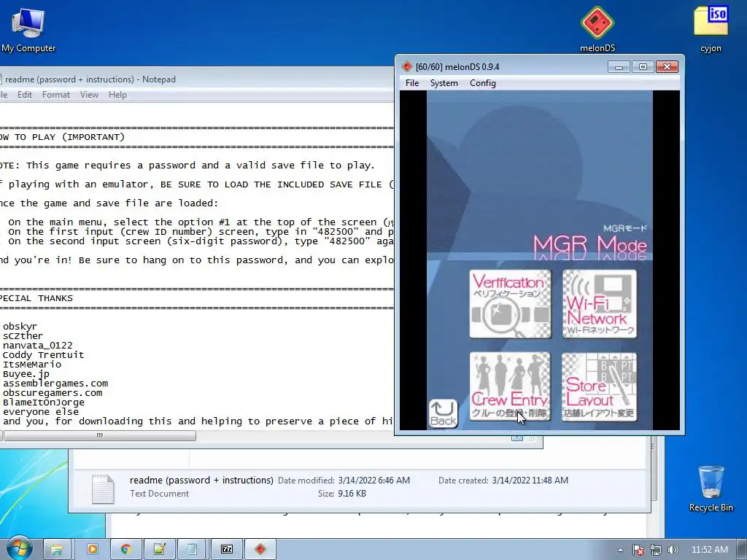The image size is (747, 560).
Task: Click 'nanvata_0122' line in Notepad
Action: (x=38, y=345)
